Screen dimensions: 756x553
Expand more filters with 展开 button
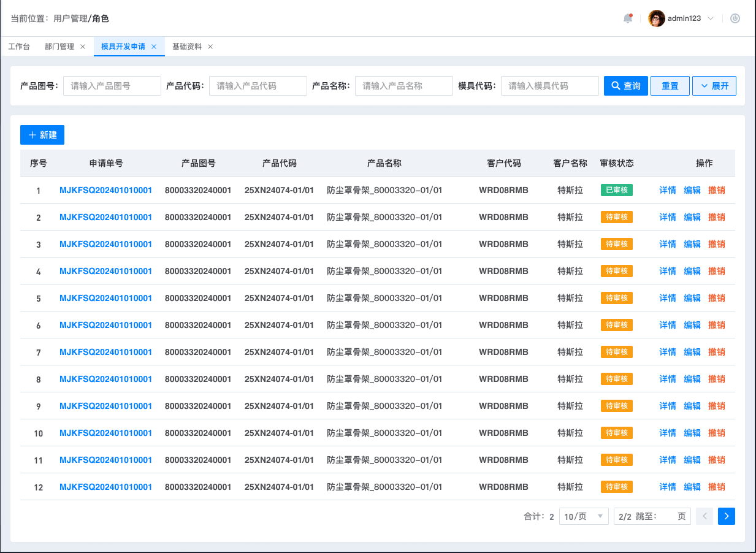pos(714,86)
